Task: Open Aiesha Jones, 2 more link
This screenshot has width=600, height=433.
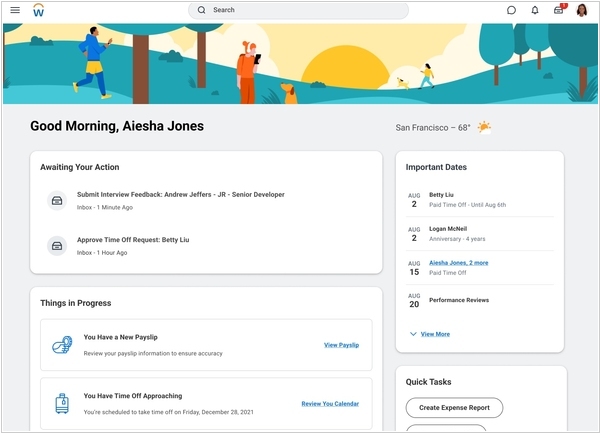Action: (458, 263)
